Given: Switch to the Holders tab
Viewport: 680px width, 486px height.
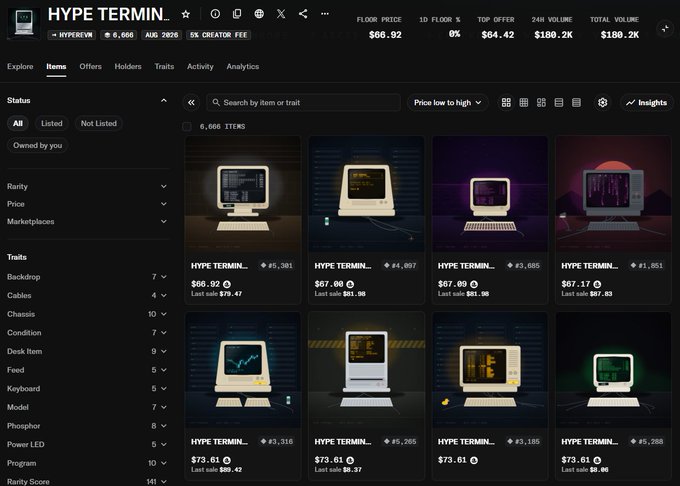Looking at the screenshot, I should click(x=128, y=66).
